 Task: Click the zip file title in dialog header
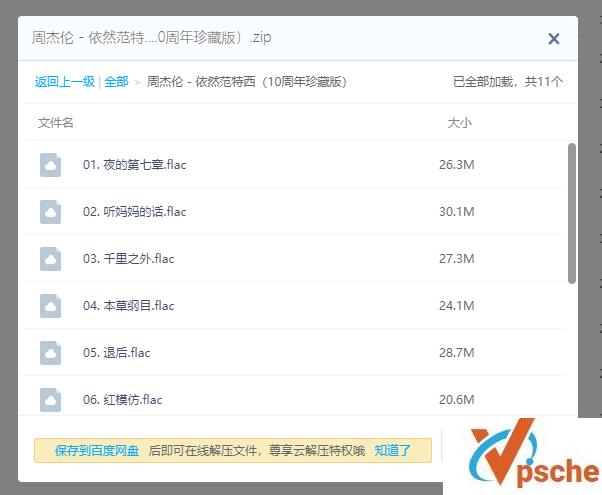point(152,38)
